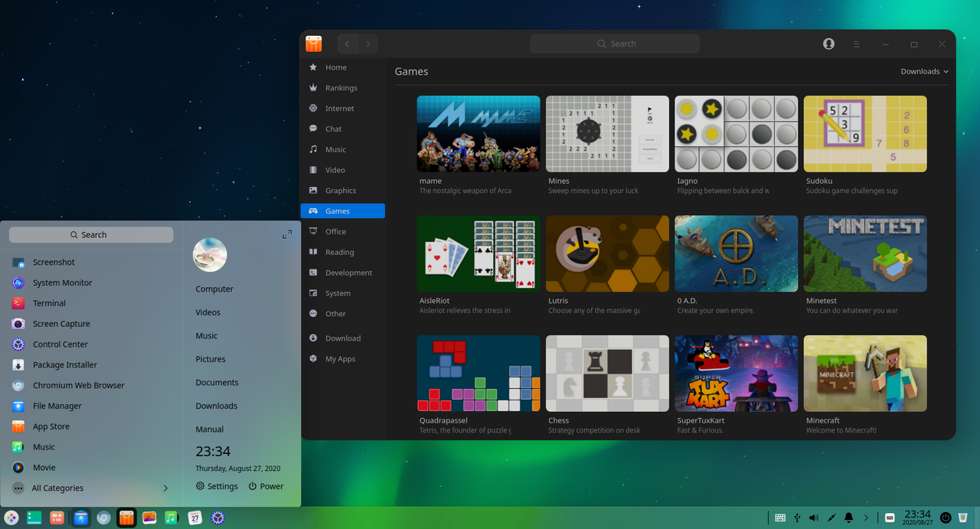This screenshot has height=529, width=980.
Task: Open the Home section in App Store sidebar
Action: pyautogui.click(x=342, y=67)
